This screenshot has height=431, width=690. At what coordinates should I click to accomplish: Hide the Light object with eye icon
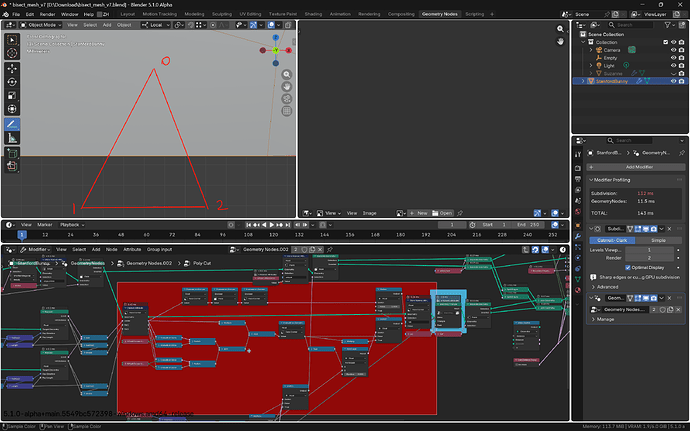673,66
